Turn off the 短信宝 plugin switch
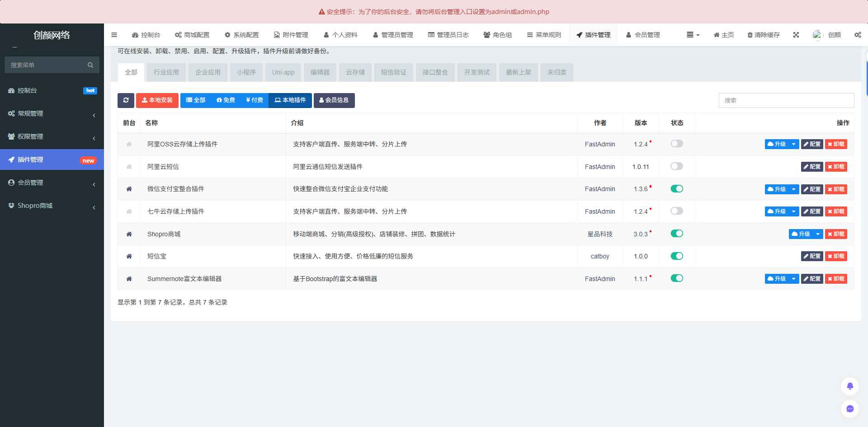 coord(676,256)
